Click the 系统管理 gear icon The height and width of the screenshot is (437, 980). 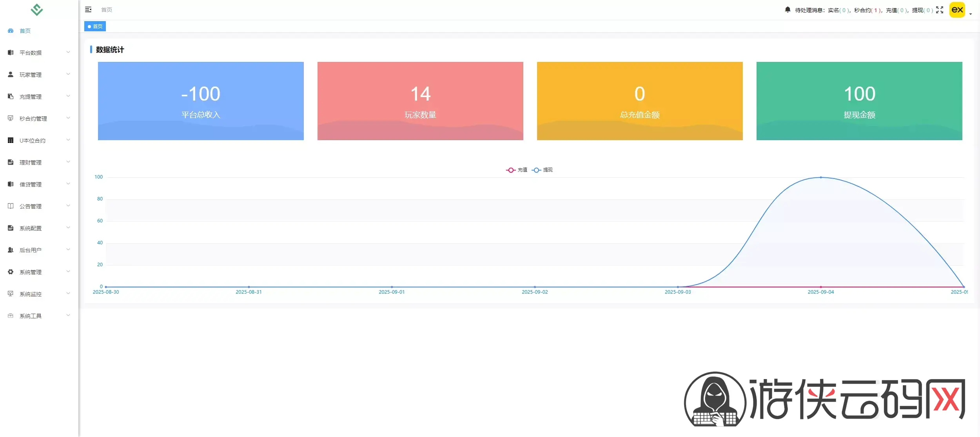click(11, 272)
